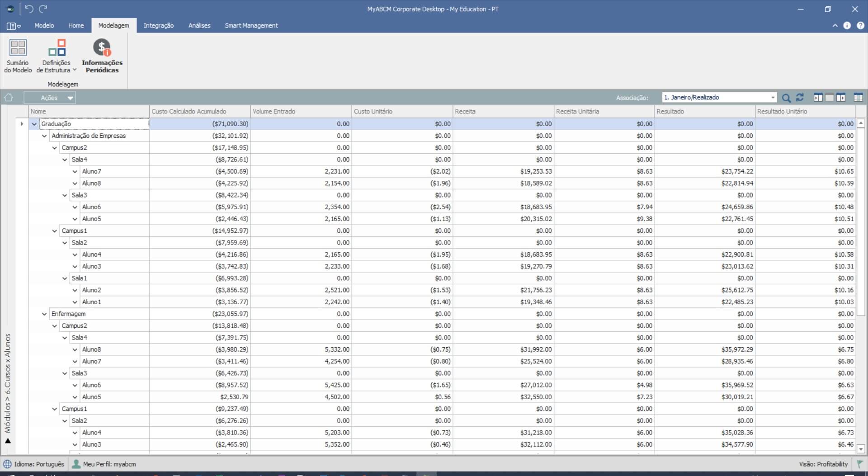Select the middle panel layout icon
Image resolution: width=868 pixels, height=476 pixels.
click(x=829, y=98)
